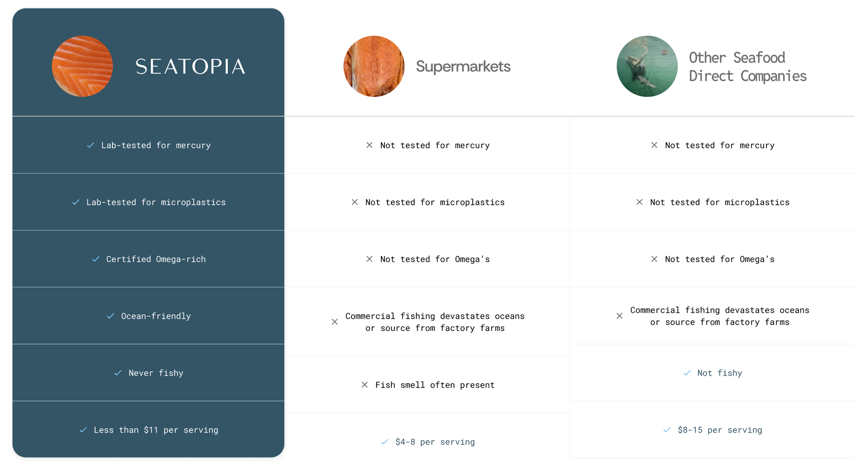Click the SEATOPIA logo text

(190, 67)
